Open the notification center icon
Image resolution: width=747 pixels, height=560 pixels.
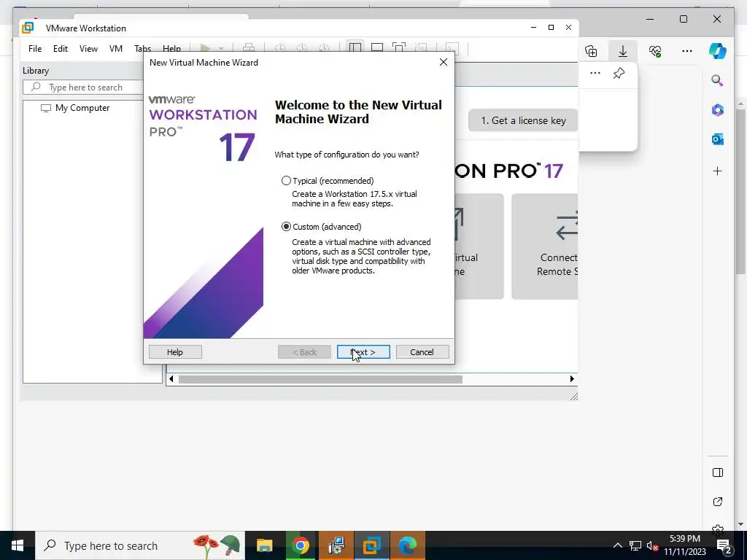coord(724,545)
